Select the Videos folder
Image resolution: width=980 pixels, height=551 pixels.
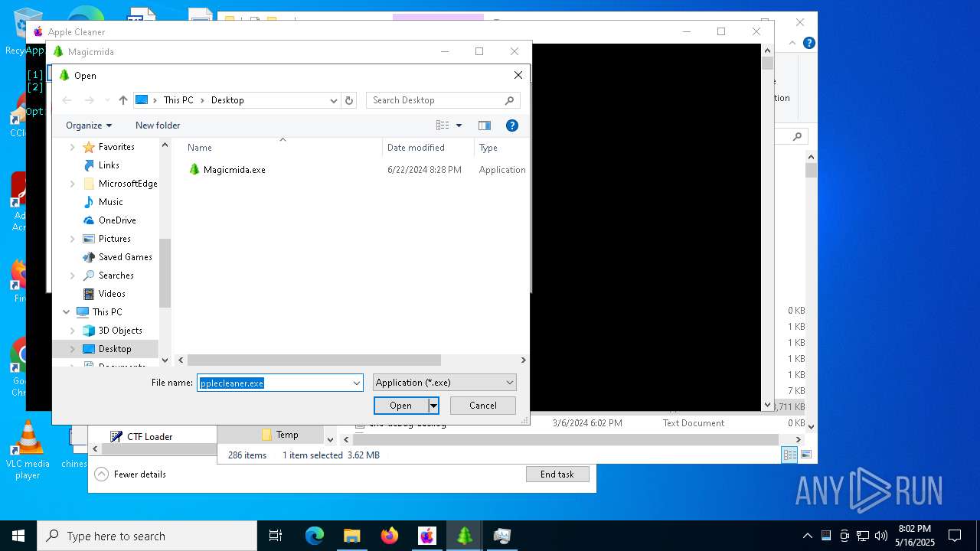click(x=112, y=294)
